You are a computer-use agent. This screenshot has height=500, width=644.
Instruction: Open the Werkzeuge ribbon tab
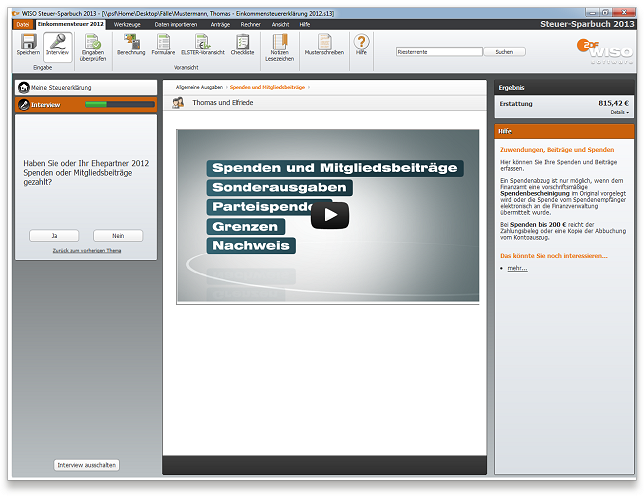tap(127, 23)
